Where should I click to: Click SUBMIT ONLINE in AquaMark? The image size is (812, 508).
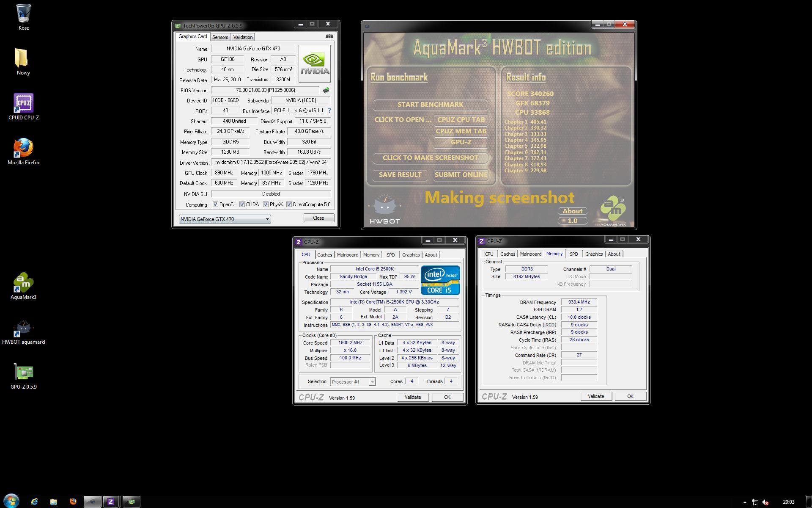[461, 175]
